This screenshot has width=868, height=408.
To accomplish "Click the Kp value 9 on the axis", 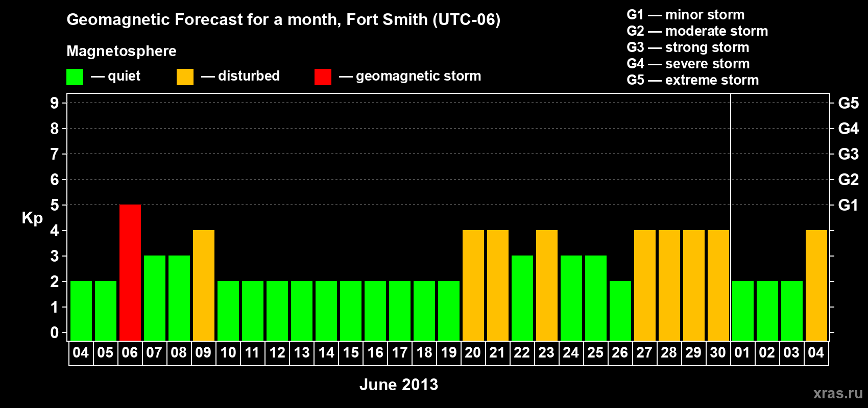I will click(55, 103).
